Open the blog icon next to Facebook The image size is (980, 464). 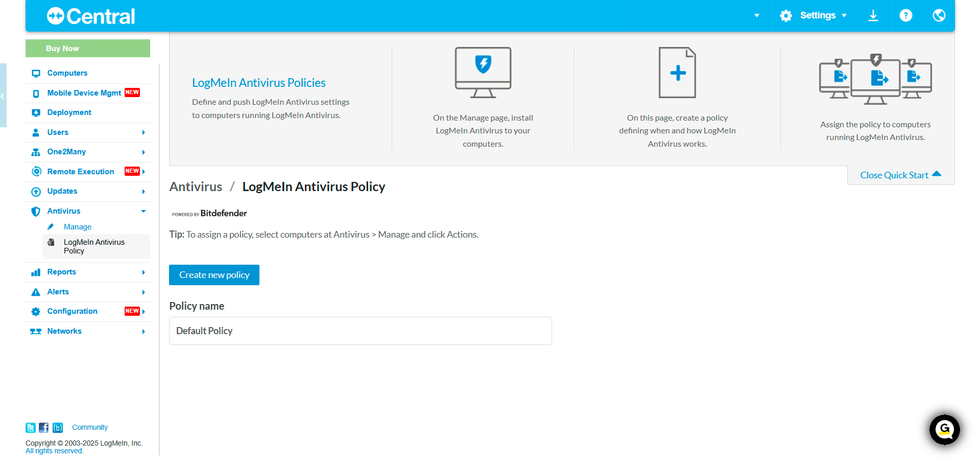coord(58,428)
